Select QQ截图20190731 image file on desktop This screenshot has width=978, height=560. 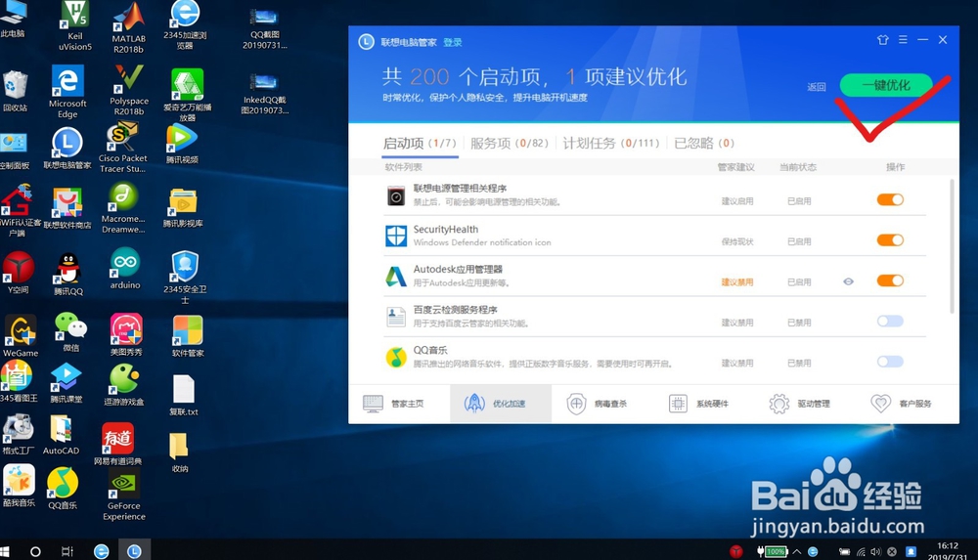pyautogui.click(x=264, y=29)
